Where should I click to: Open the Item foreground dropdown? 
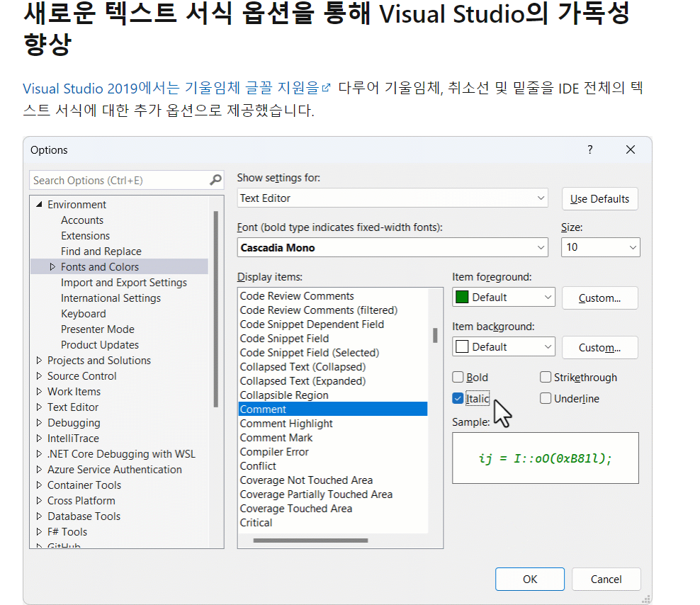coord(504,298)
